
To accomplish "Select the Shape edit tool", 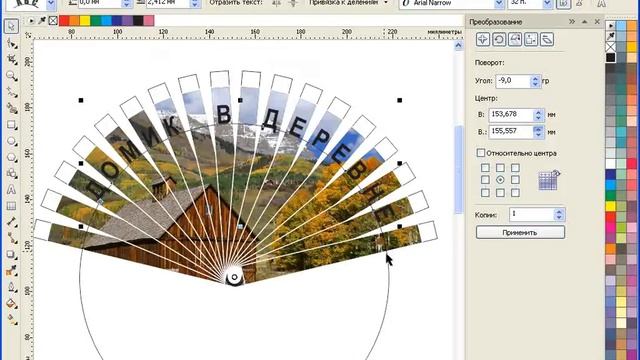I will click(x=11, y=43).
